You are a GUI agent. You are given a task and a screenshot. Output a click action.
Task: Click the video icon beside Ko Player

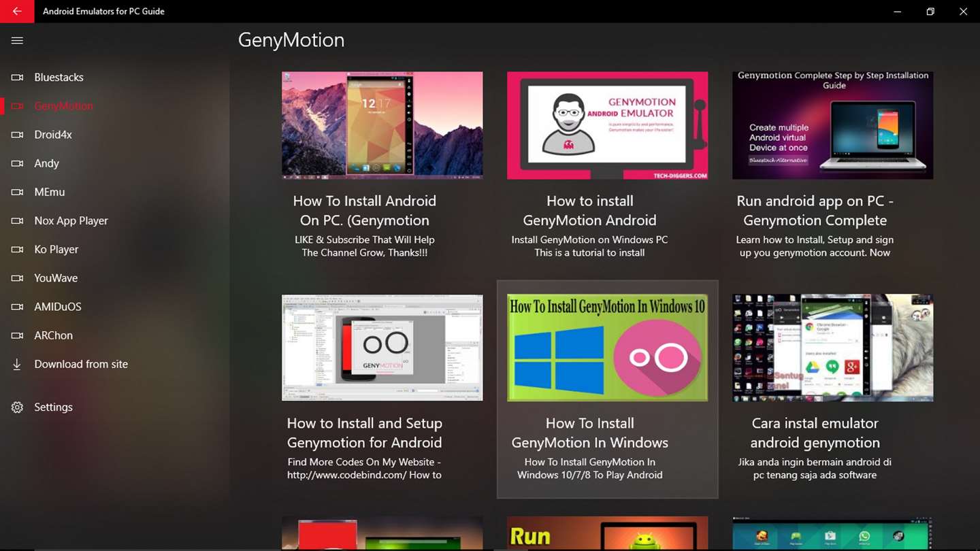coord(17,250)
